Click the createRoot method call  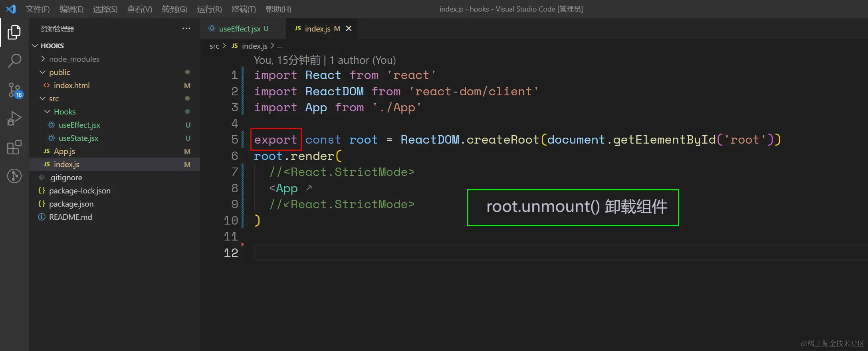coord(503,140)
